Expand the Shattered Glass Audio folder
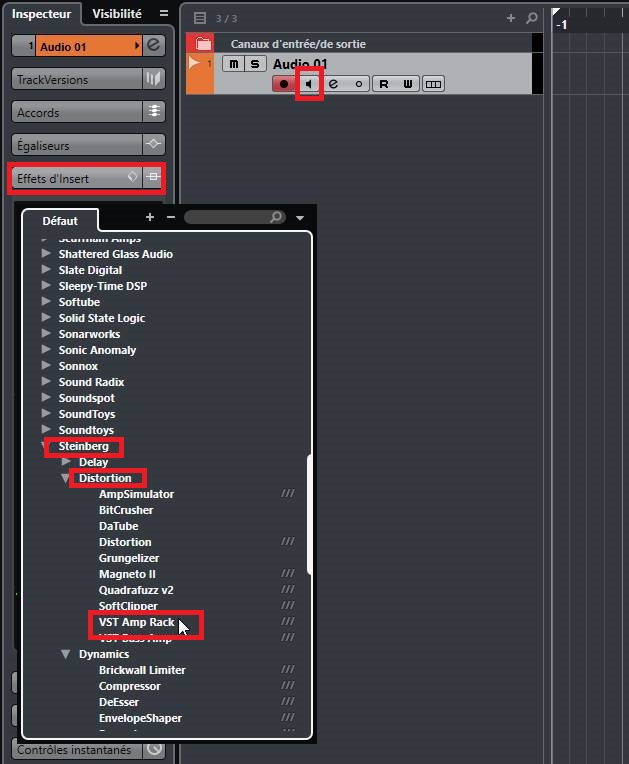 point(46,253)
